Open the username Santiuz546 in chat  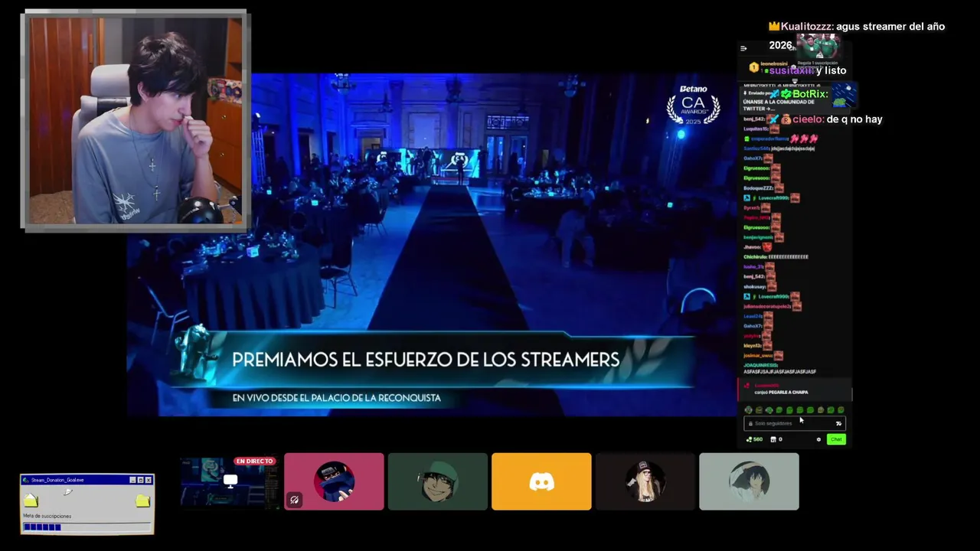tap(757, 148)
